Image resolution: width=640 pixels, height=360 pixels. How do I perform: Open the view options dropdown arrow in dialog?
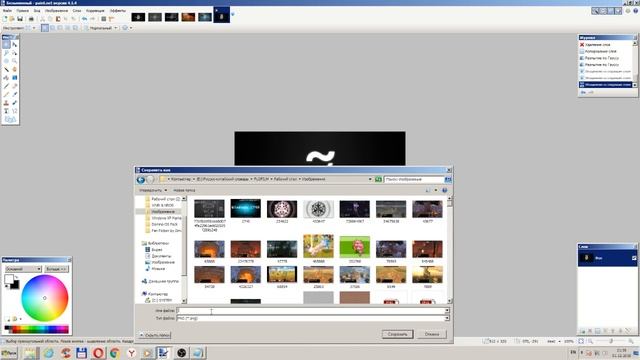436,190
